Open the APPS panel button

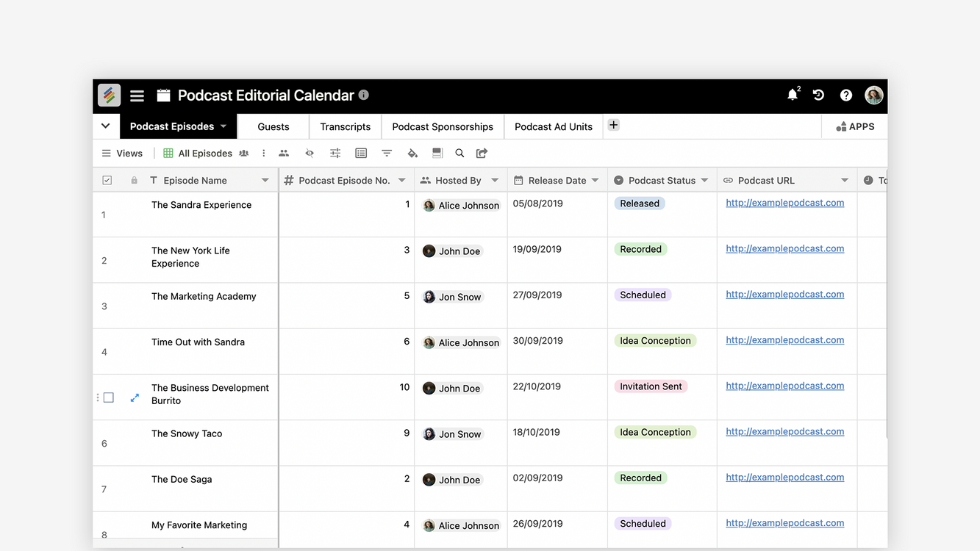pyautogui.click(x=855, y=126)
